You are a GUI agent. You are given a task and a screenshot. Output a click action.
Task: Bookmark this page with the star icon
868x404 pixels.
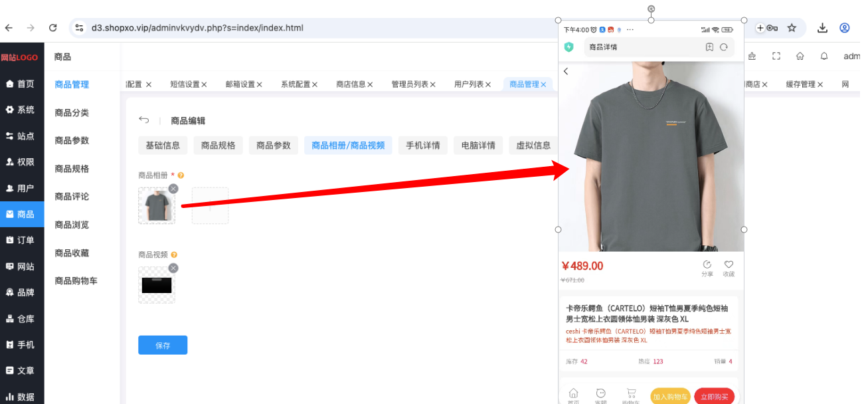(x=792, y=28)
